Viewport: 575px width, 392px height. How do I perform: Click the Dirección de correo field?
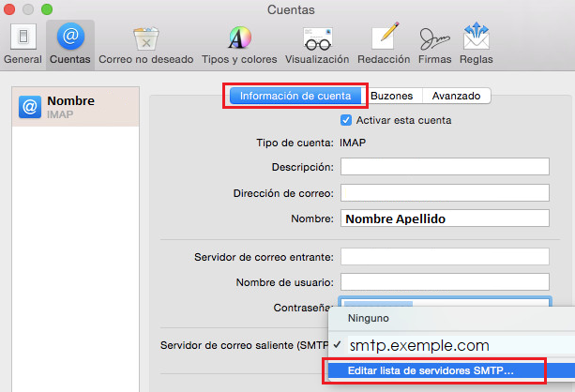click(x=444, y=192)
